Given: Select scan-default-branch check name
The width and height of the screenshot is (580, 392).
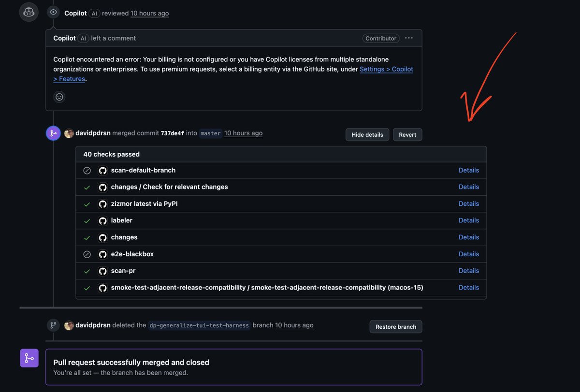Looking at the screenshot, I should pos(143,170).
